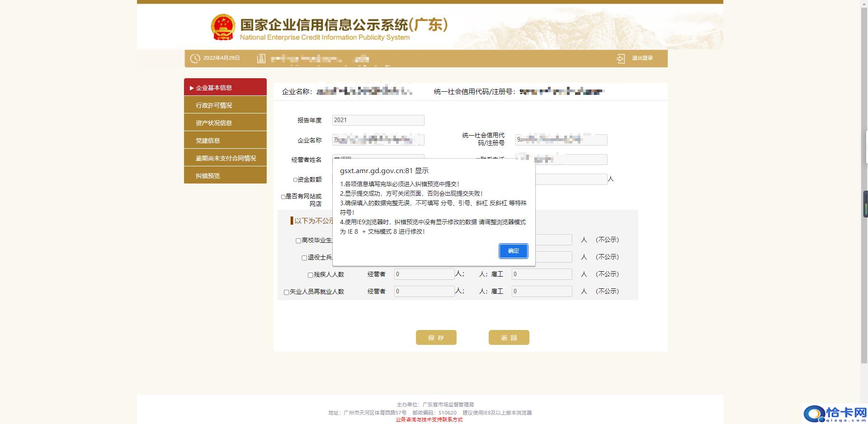Toggle the 失业人员再就业人数 checkbox
868x424 pixels.
(x=286, y=292)
